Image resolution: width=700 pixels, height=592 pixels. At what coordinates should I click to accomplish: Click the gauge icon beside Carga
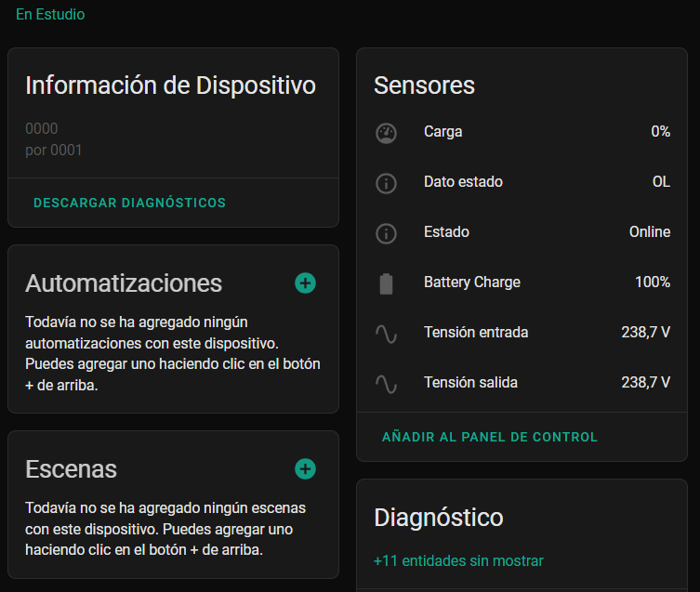(386, 133)
